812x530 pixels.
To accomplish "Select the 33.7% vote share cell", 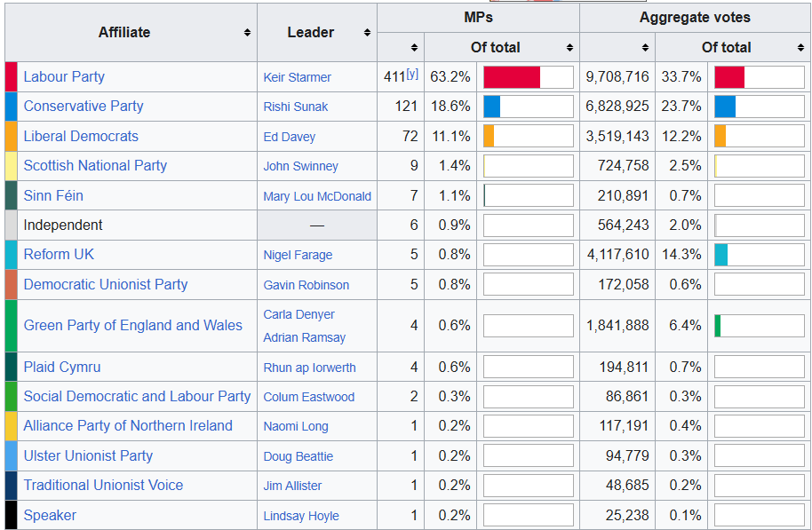I will pyautogui.click(x=681, y=76).
